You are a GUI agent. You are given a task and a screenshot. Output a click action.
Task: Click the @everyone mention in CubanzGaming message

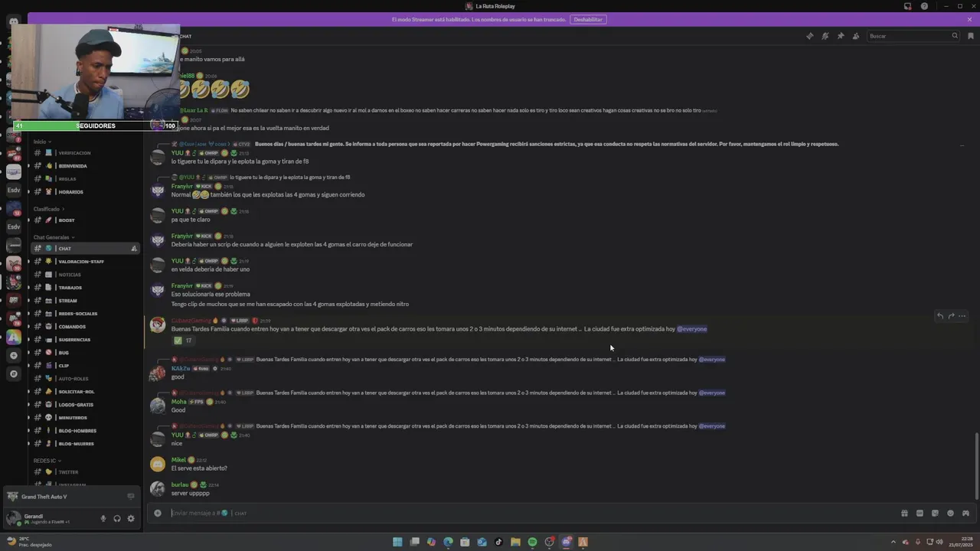click(692, 329)
